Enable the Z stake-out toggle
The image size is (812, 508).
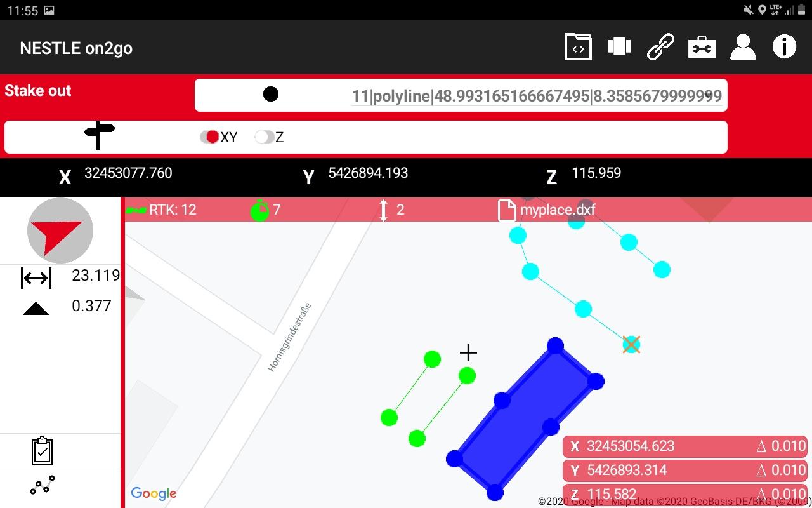point(265,137)
